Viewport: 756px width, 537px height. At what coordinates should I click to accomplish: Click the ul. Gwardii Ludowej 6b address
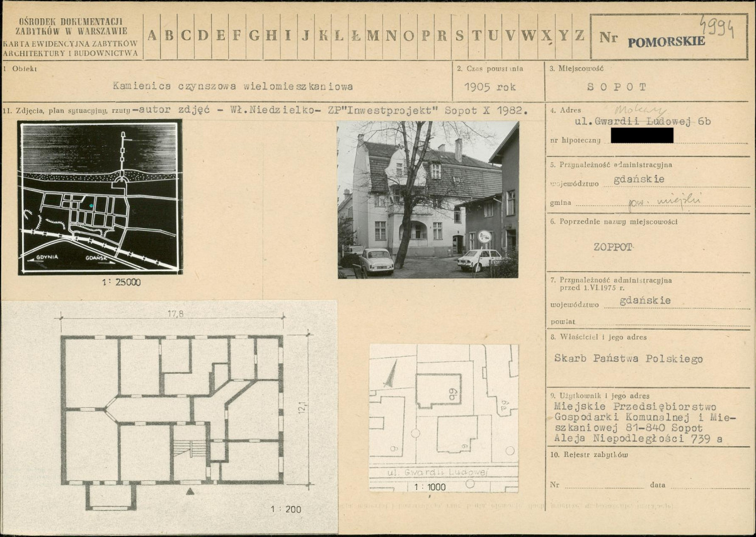point(643,122)
